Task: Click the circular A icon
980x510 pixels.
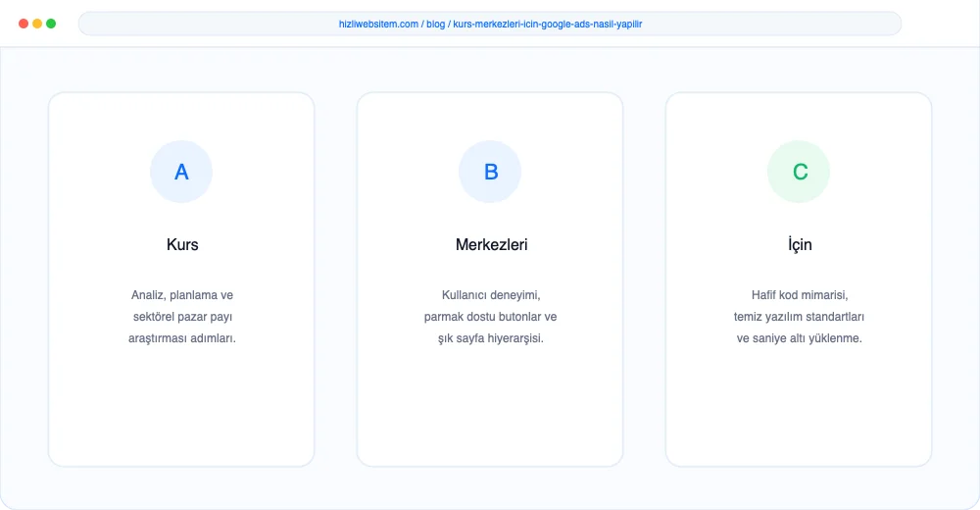Action: tap(181, 172)
